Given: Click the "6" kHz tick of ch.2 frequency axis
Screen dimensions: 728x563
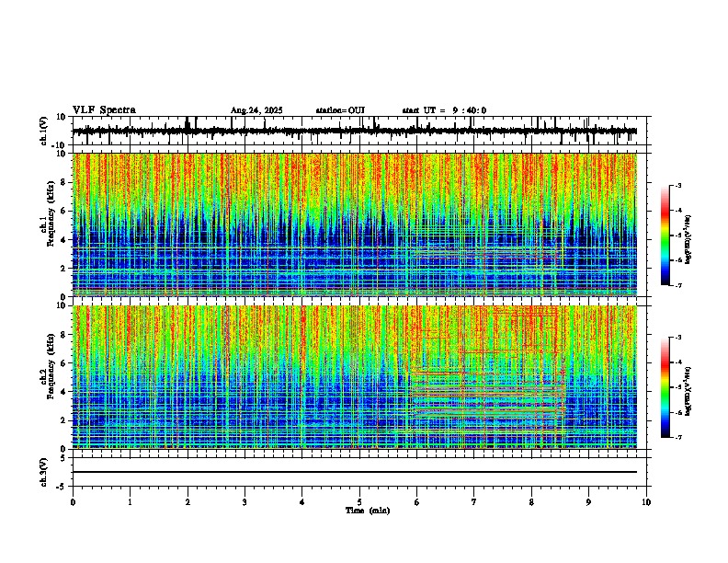Looking at the screenshot, I should [64, 363].
